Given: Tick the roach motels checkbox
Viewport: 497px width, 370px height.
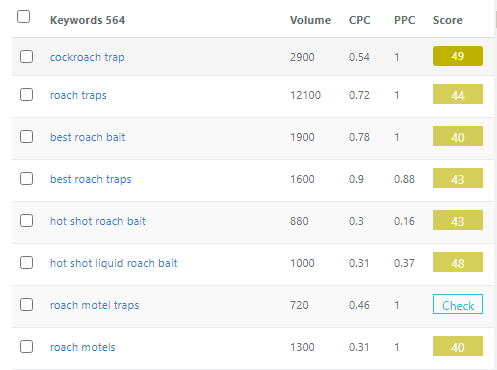Looking at the screenshot, I should [26, 347].
